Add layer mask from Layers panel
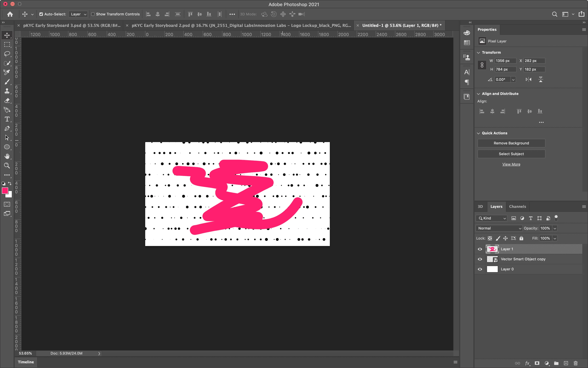This screenshot has width=588, height=368. 537,363
